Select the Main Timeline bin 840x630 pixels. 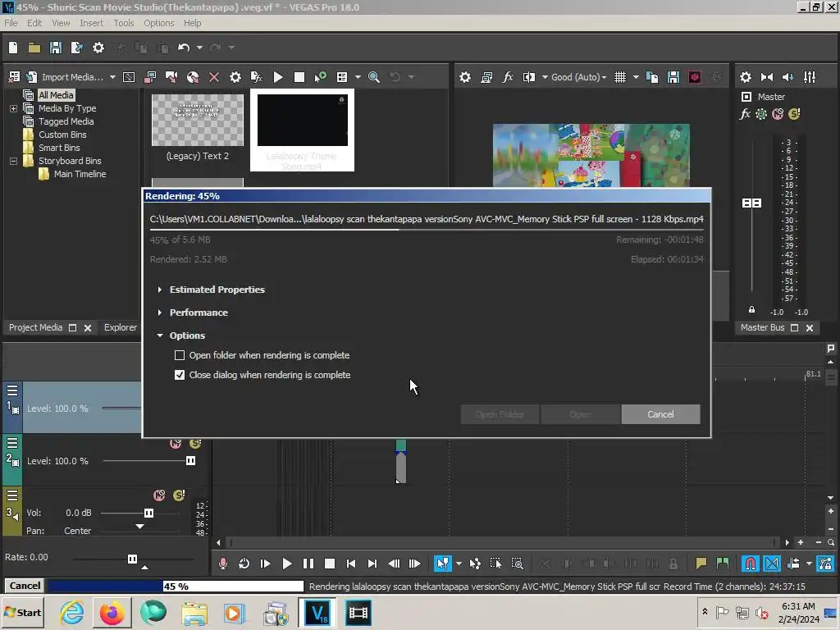click(x=80, y=174)
